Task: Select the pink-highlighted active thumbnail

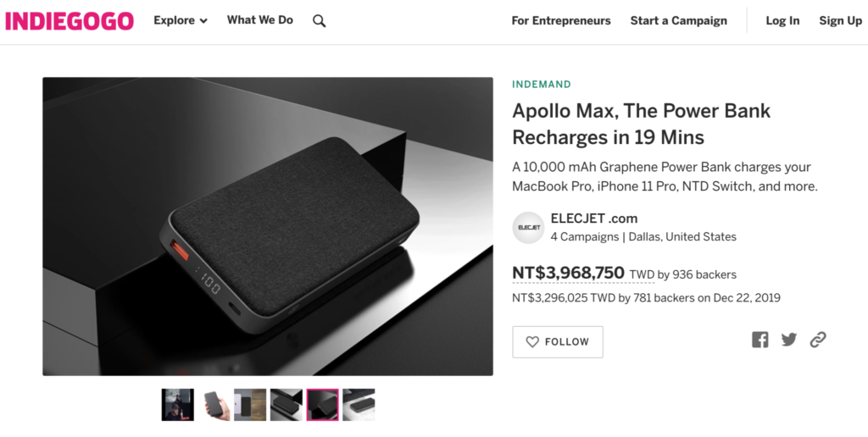Action: pos(322,405)
